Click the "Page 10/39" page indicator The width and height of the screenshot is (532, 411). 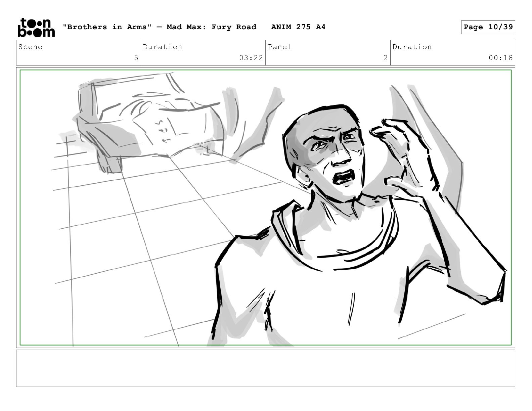pyautogui.click(x=488, y=27)
